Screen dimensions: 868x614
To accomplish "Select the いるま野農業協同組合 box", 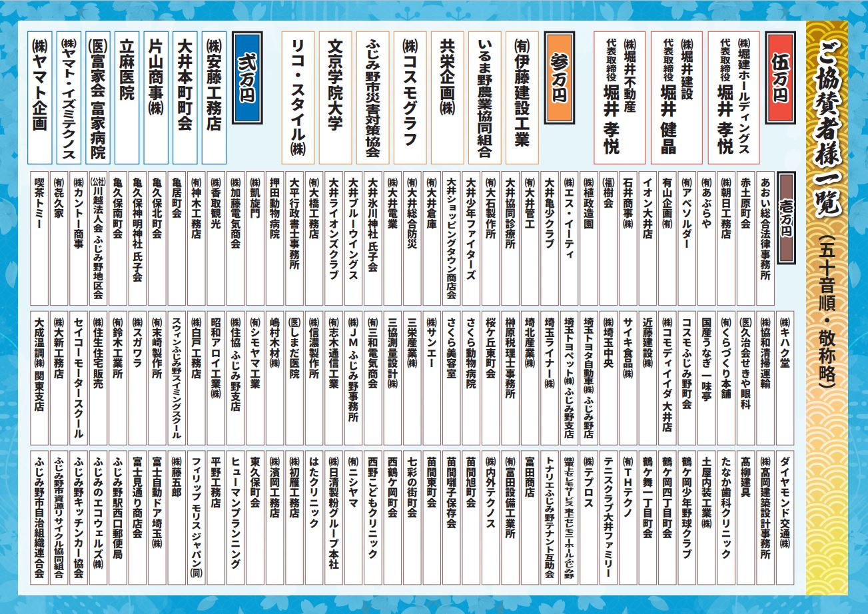I will [x=484, y=97].
